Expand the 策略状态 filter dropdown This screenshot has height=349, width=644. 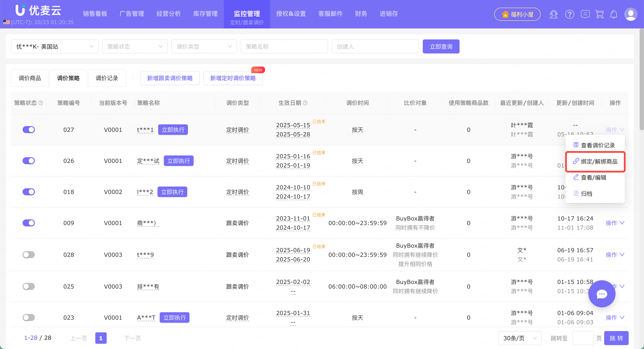pos(135,46)
